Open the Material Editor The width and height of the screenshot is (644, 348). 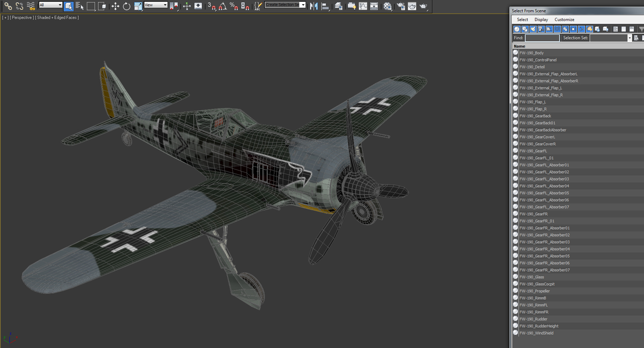pyautogui.click(x=387, y=6)
